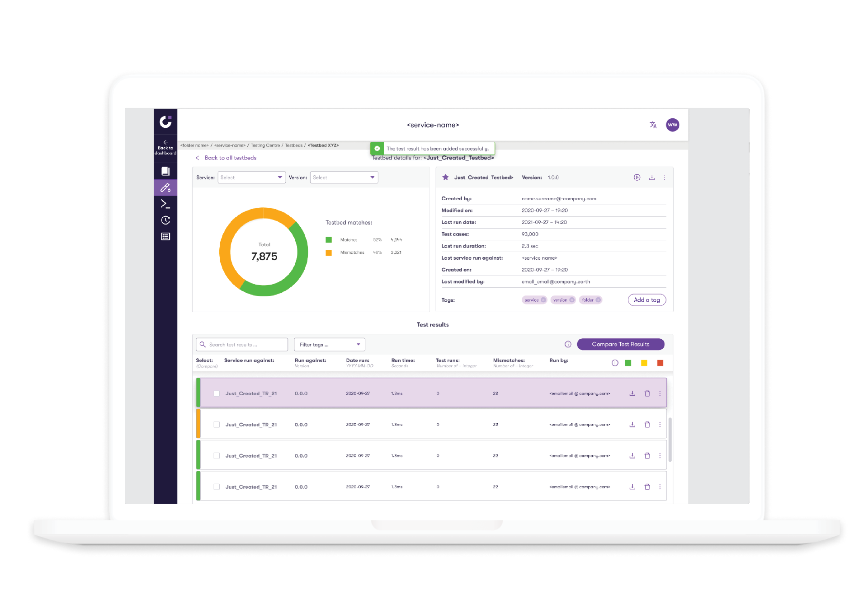Viewport: 868px width, 613px height.
Task: Open the terminal console icon in sidebar
Action: (x=165, y=204)
